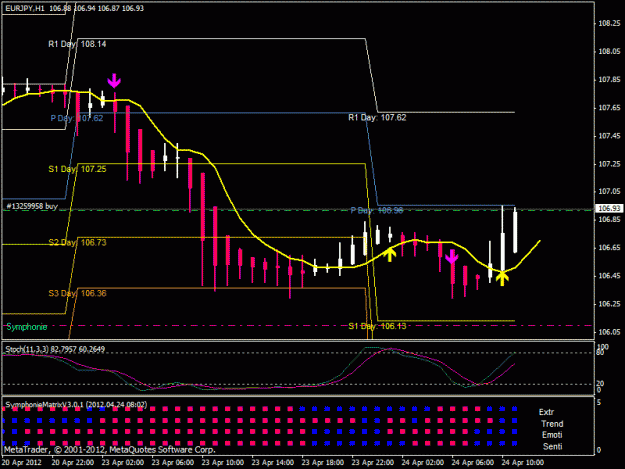Select the 106.45 price axis value
625x469 pixels.
coord(609,276)
